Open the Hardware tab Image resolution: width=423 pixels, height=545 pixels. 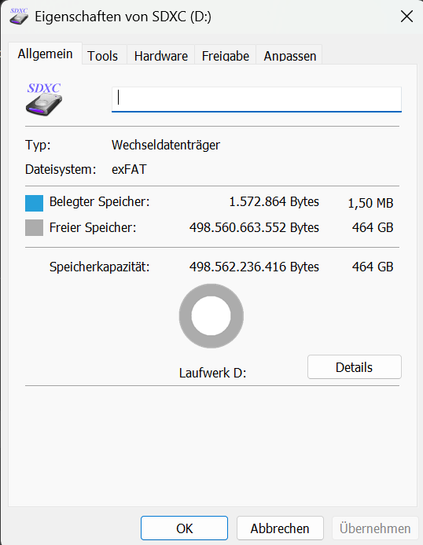(x=161, y=56)
